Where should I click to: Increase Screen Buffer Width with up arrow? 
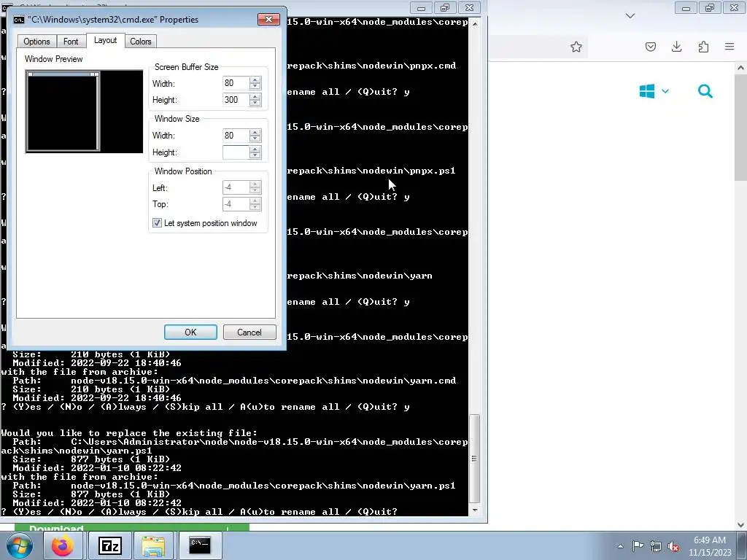click(x=255, y=80)
